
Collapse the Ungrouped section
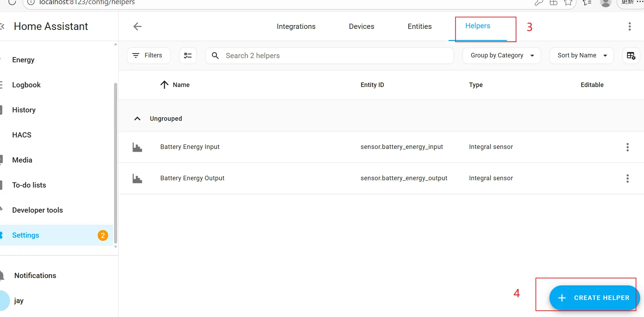pos(137,119)
